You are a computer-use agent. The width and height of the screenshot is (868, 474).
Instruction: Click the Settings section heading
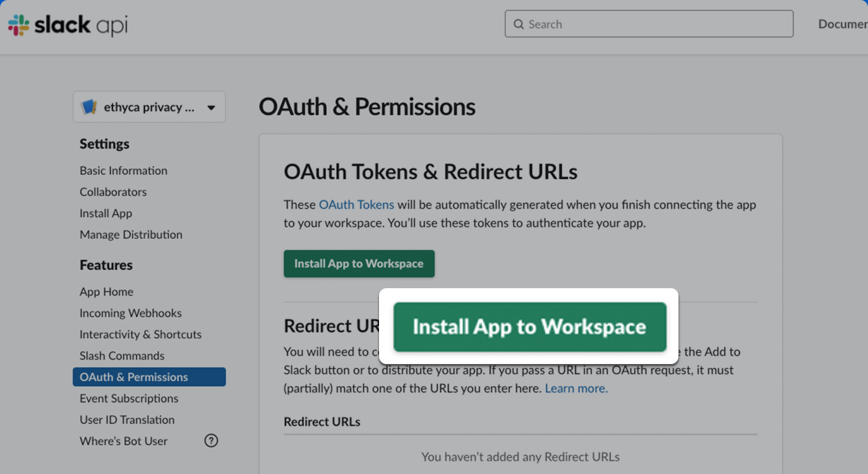point(104,144)
